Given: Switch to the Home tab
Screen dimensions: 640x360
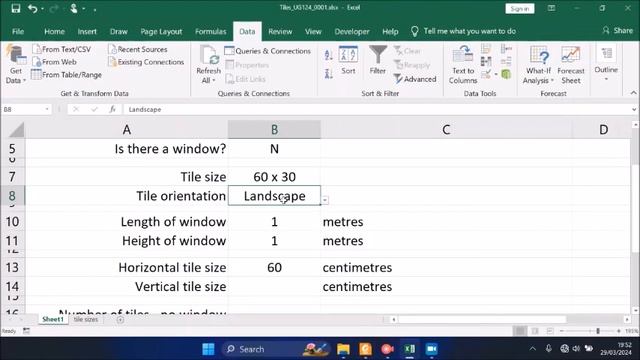Looking at the screenshot, I should pos(54,31).
